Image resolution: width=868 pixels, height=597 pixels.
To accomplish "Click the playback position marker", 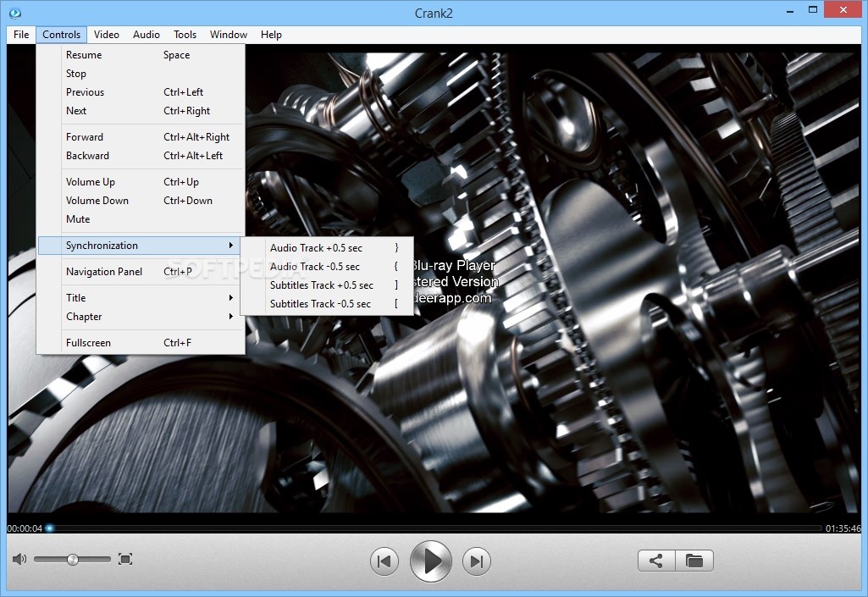I will [49, 528].
